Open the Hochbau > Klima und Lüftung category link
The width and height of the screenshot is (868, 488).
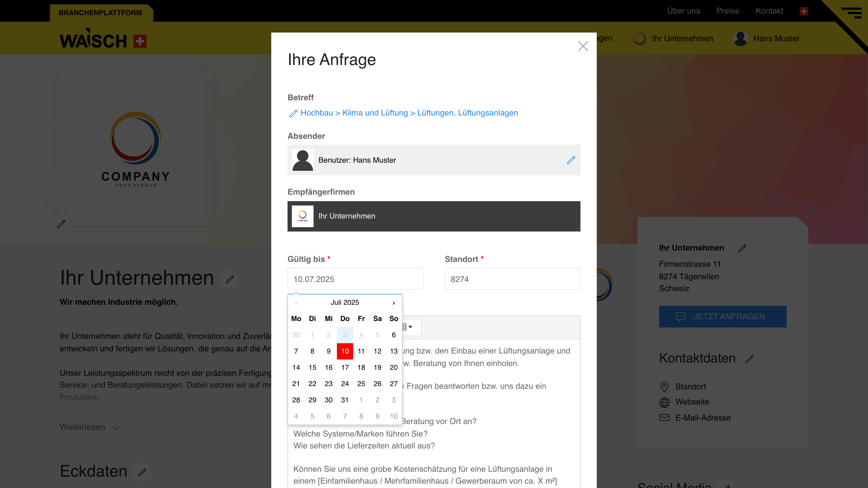[x=409, y=113]
